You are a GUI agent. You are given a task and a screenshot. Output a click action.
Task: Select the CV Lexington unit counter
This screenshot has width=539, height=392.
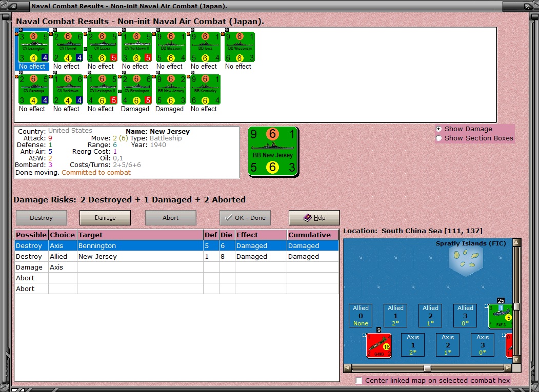pos(33,47)
